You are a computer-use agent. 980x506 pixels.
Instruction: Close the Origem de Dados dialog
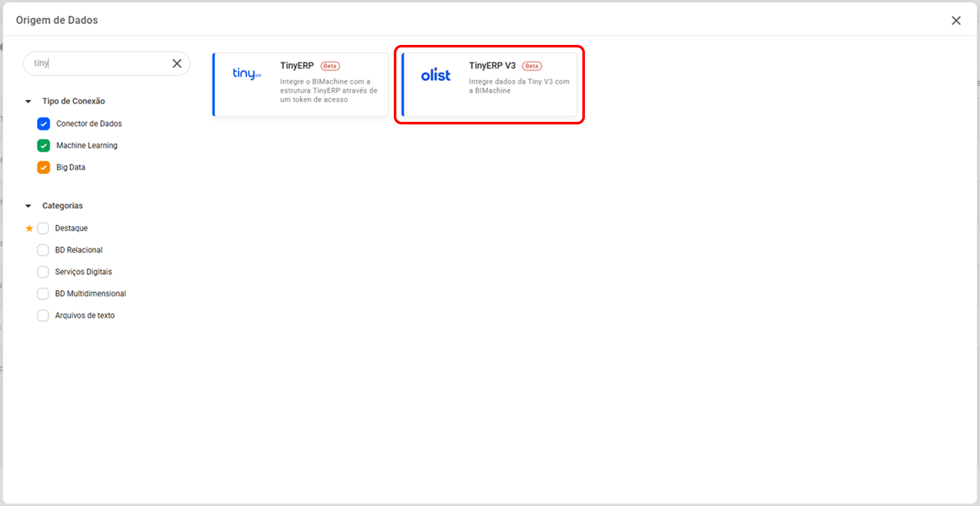[x=956, y=21]
